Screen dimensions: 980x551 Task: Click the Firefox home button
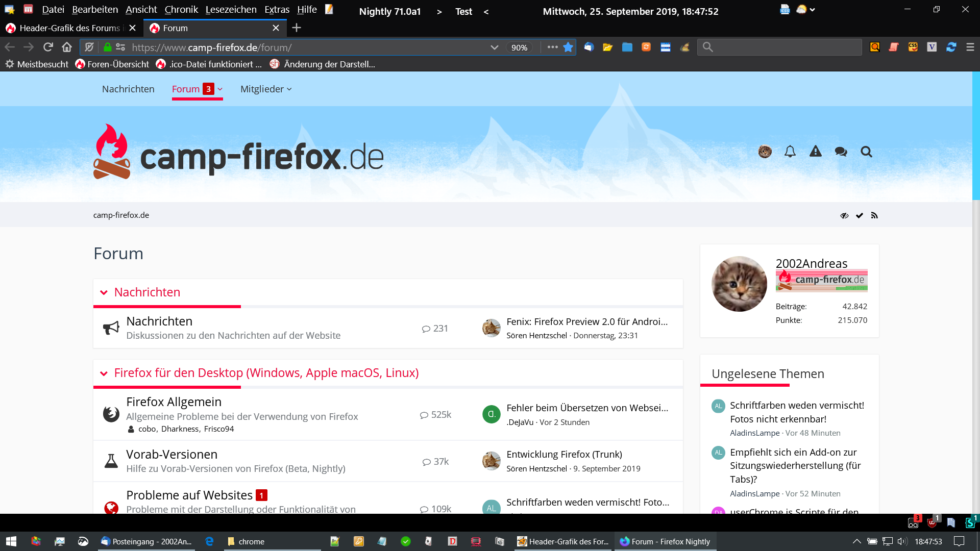pyautogui.click(x=67, y=47)
